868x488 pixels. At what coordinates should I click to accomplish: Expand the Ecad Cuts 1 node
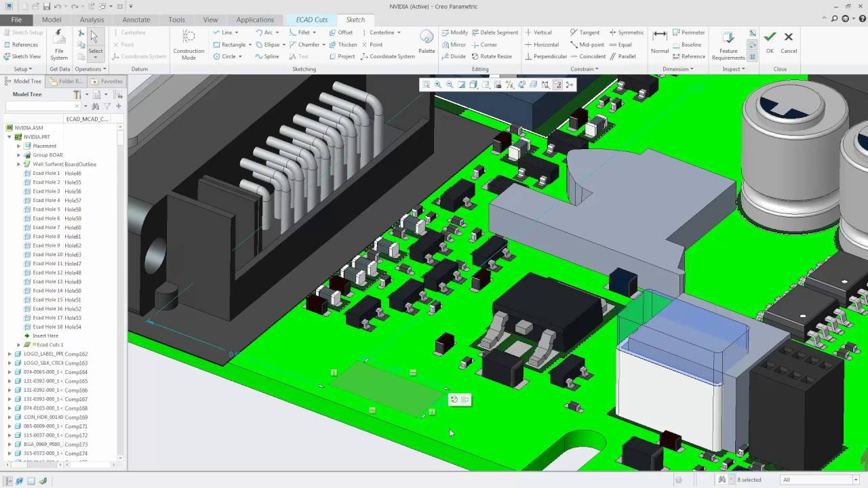click(18, 345)
